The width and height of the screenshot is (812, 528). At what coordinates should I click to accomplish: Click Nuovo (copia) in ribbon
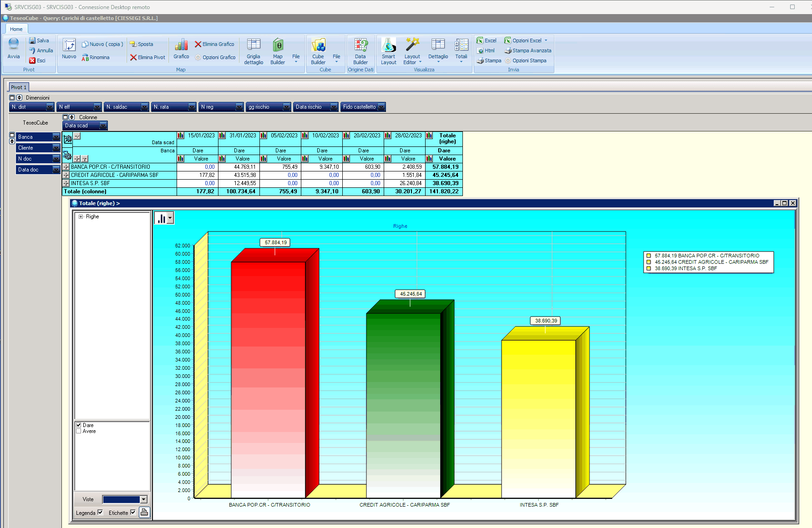102,44
